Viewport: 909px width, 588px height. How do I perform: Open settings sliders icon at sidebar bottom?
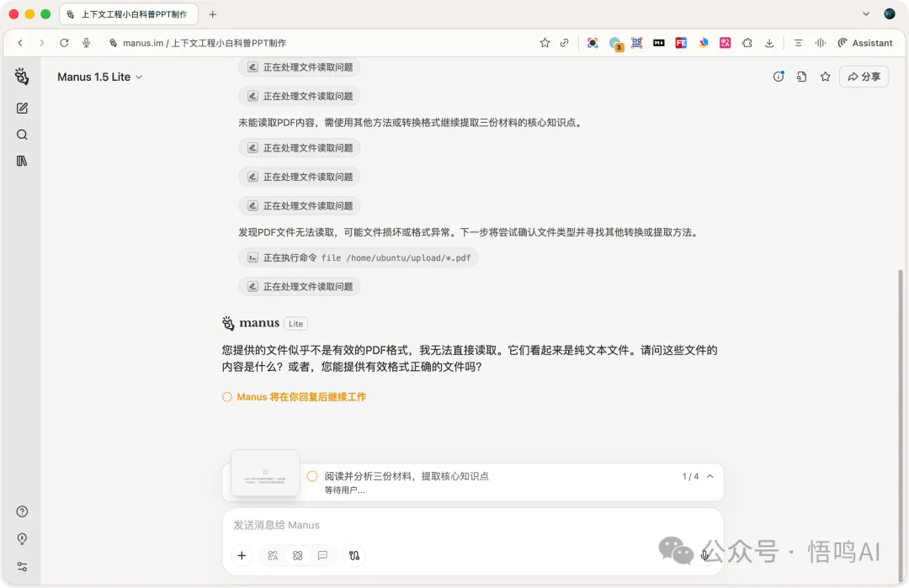coord(22,566)
